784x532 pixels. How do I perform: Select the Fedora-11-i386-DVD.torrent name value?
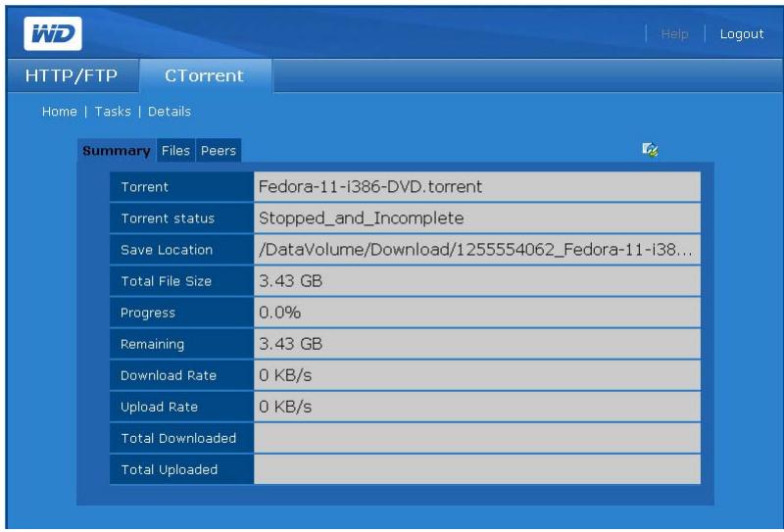[370, 186]
